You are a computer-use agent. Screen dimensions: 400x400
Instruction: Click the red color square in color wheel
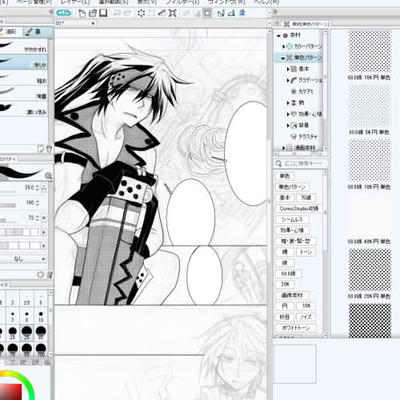pos(11,392)
